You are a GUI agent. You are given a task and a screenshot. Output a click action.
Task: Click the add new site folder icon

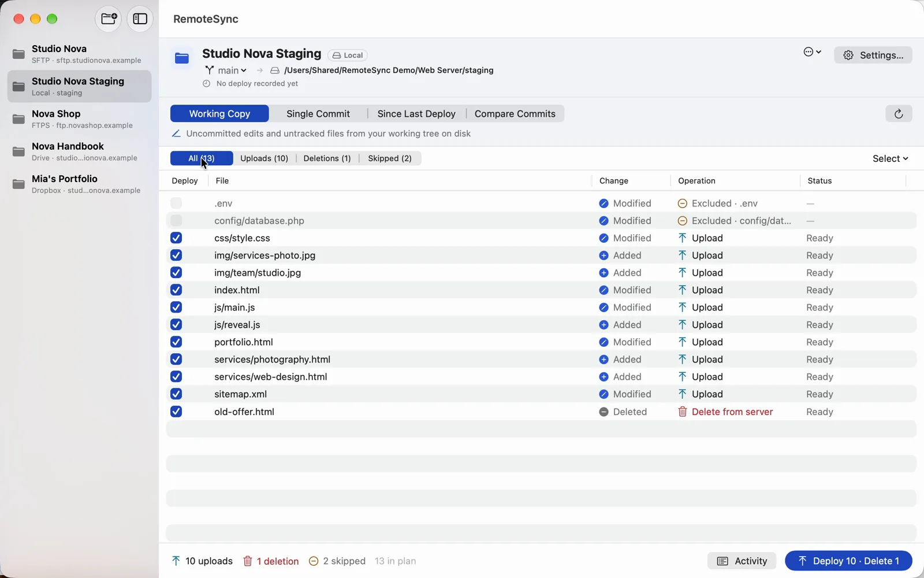point(109,18)
